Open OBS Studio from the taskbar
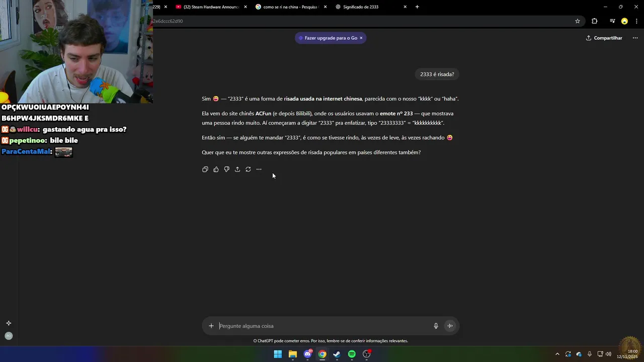 pos(367,354)
